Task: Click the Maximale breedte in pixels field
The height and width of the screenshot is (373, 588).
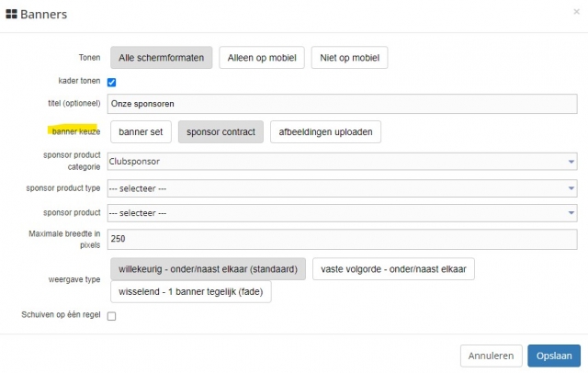Action: pyautogui.click(x=342, y=238)
